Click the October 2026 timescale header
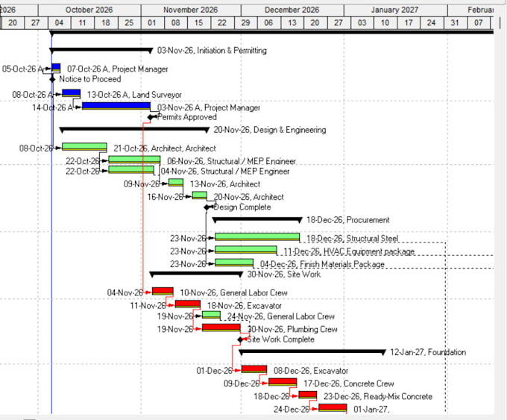 [89, 10]
